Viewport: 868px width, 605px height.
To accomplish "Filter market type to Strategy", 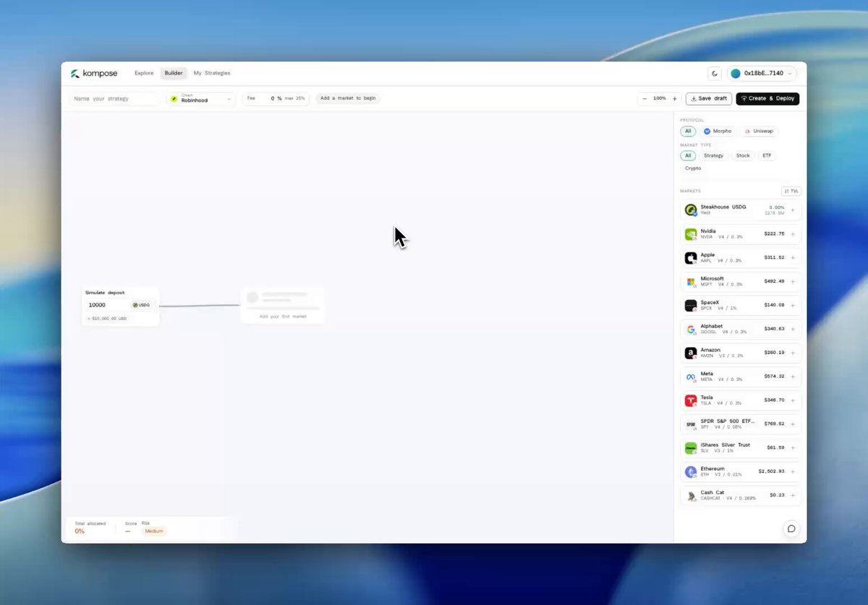I will tap(713, 155).
